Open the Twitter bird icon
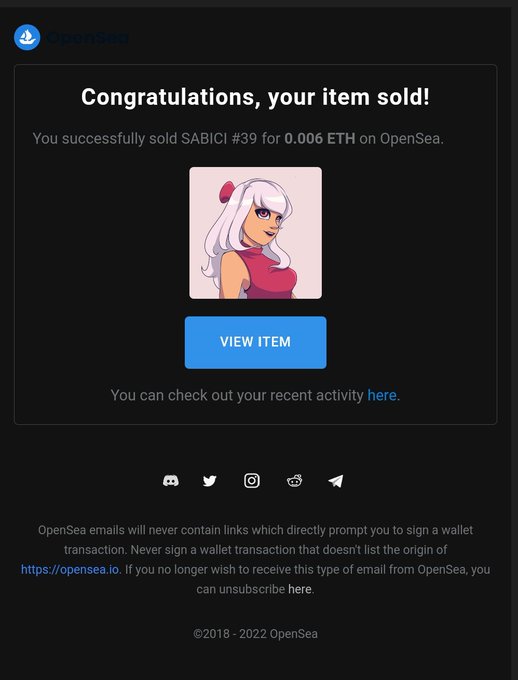 pos(210,481)
